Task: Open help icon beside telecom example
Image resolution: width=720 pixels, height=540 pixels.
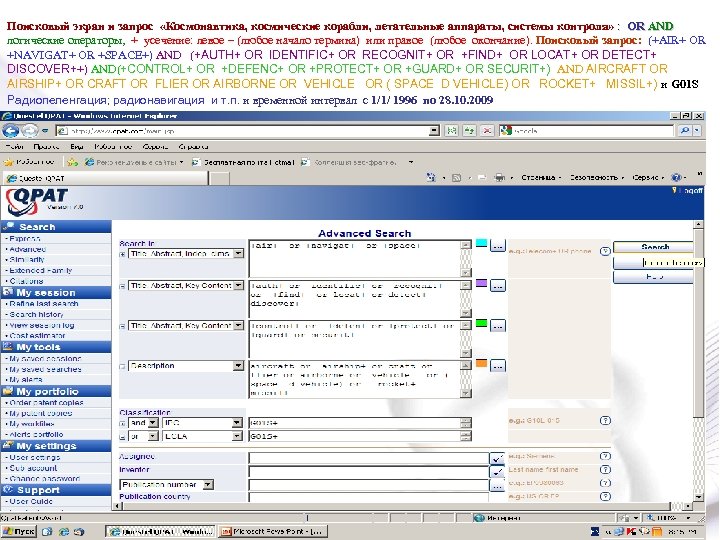Action: pyautogui.click(x=605, y=251)
